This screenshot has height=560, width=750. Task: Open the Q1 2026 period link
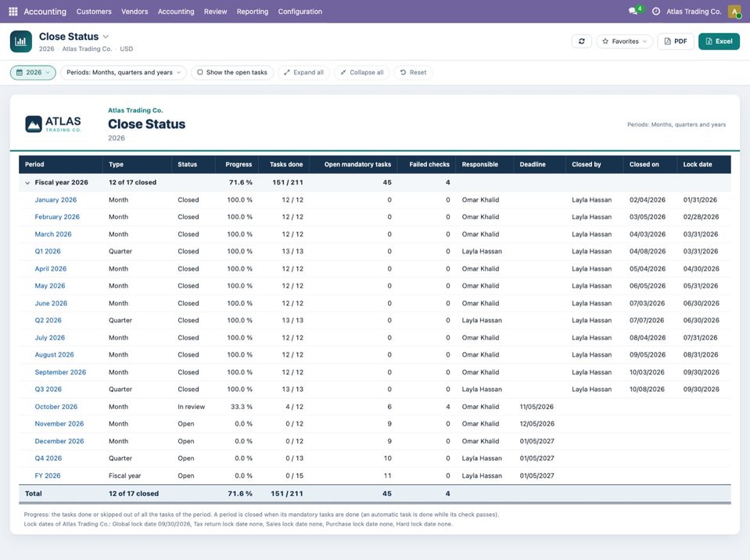click(48, 251)
